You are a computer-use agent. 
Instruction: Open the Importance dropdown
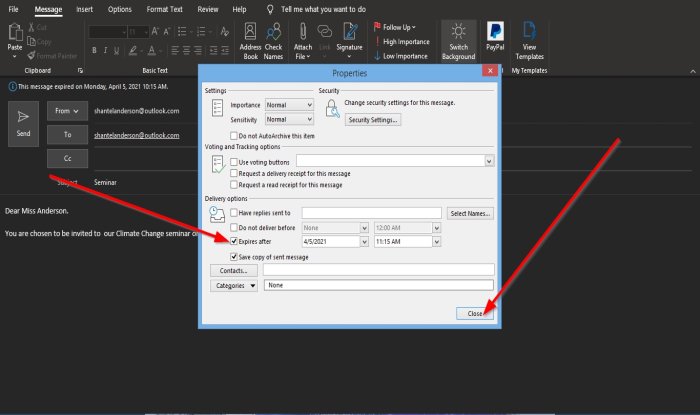coord(289,104)
